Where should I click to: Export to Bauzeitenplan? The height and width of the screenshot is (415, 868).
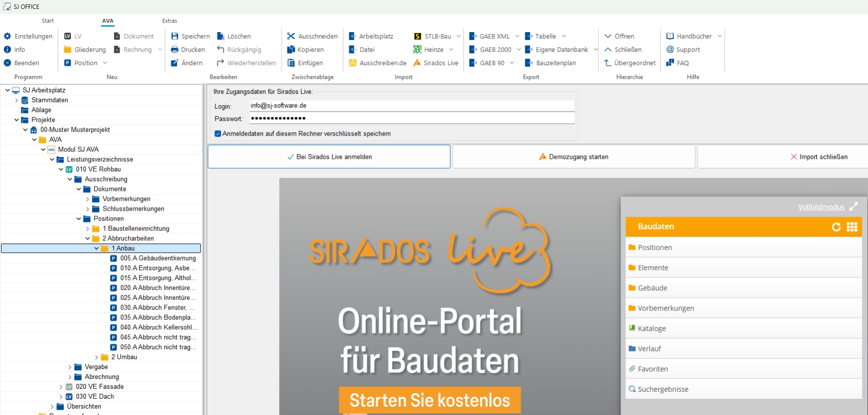(550, 63)
